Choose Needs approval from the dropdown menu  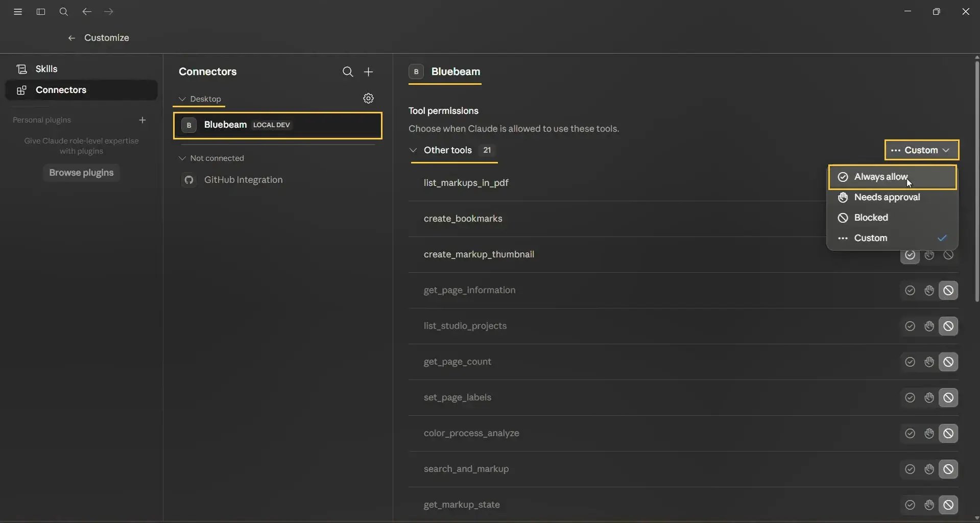[892, 197]
